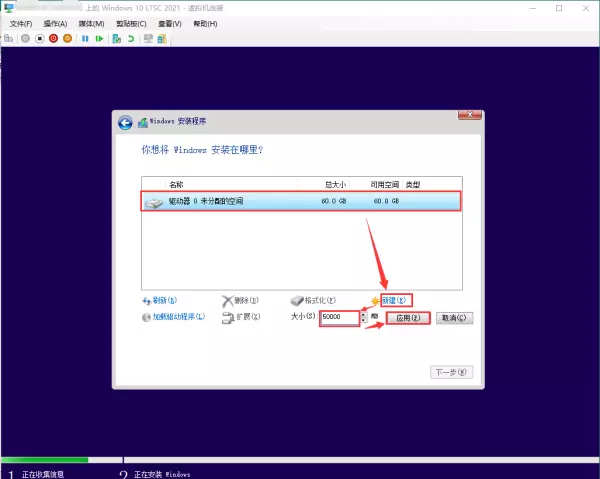Minimize the VM connection window
This screenshot has height=479, width=600.
(x=533, y=8)
